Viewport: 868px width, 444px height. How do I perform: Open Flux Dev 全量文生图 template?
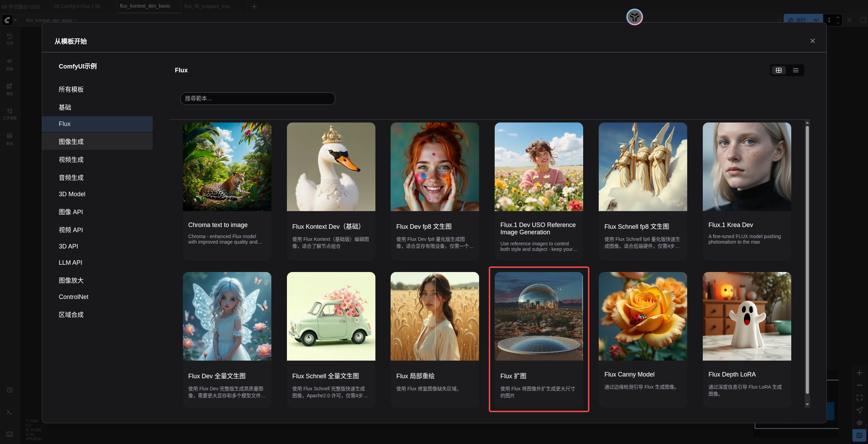(x=227, y=339)
